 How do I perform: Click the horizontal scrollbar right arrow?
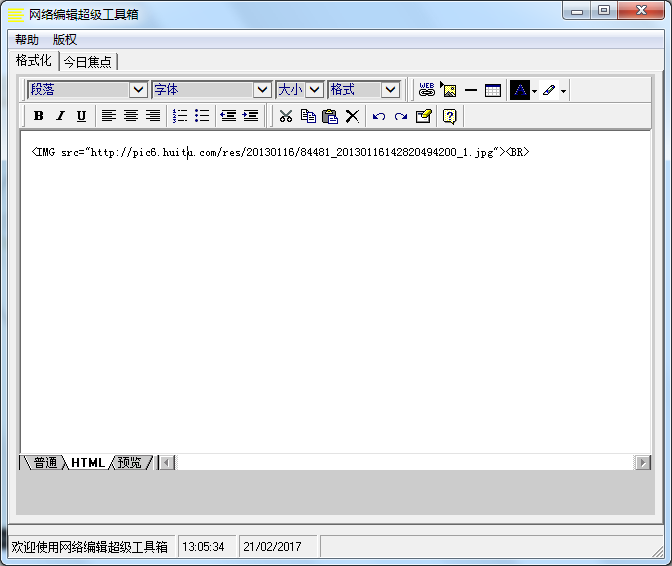pyautogui.click(x=643, y=463)
